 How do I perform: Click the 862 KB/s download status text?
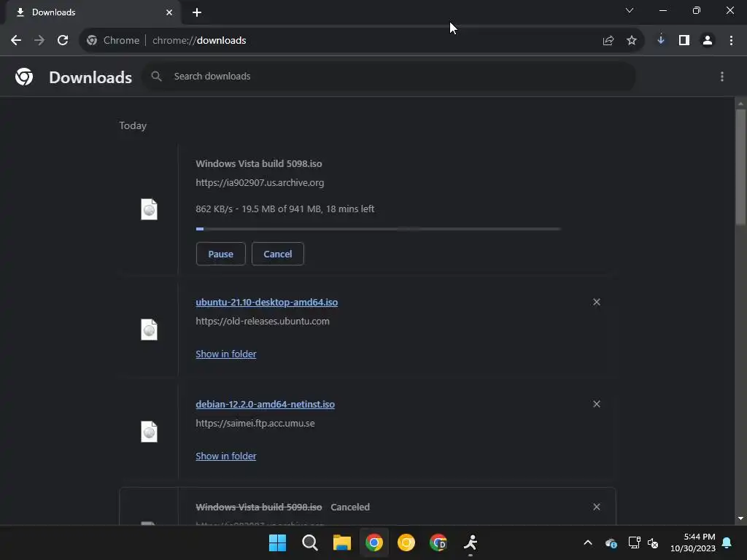point(285,209)
